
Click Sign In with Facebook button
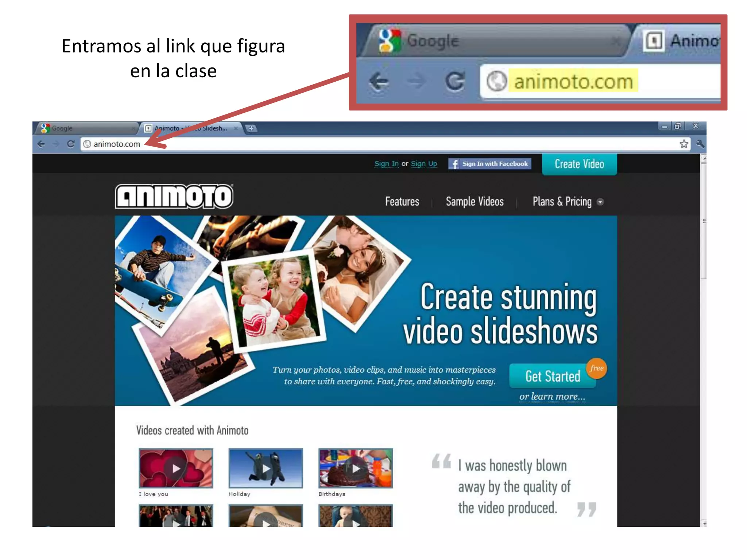click(x=490, y=164)
